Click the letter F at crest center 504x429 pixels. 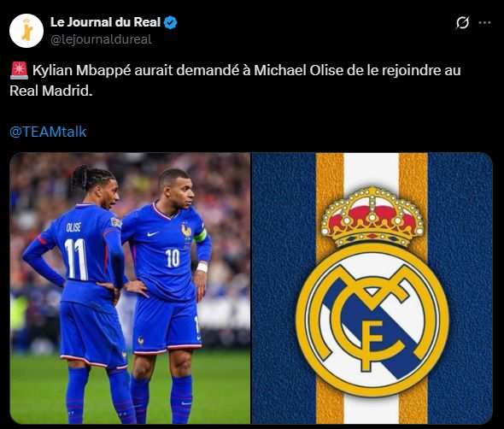(x=374, y=333)
